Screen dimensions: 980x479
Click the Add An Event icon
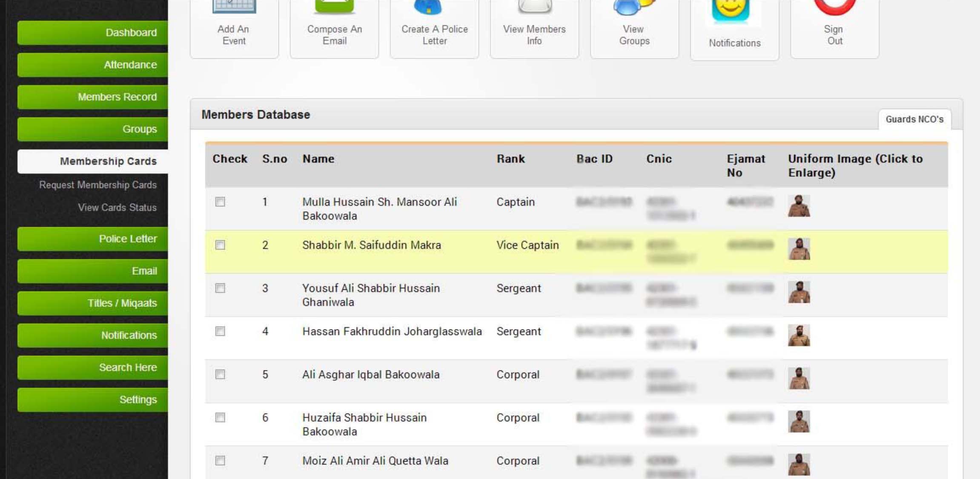[x=234, y=26]
